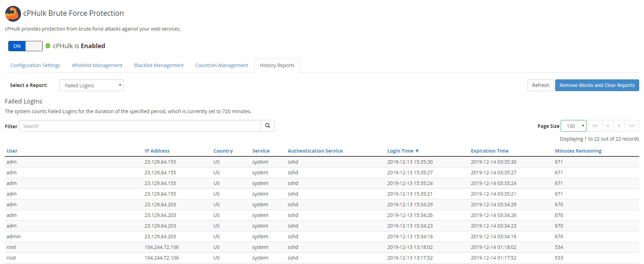Sort table by IP Address column
This screenshot has height=264, width=644.
coord(157,151)
